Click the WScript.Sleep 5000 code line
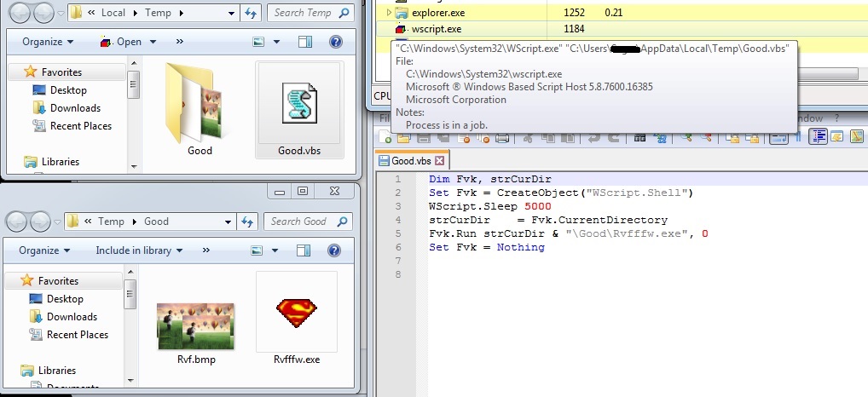 [490, 206]
